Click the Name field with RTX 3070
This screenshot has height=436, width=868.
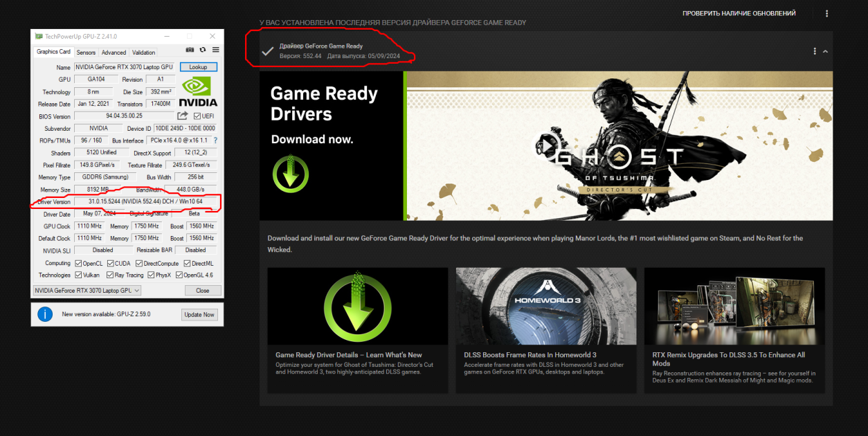pos(125,67)
